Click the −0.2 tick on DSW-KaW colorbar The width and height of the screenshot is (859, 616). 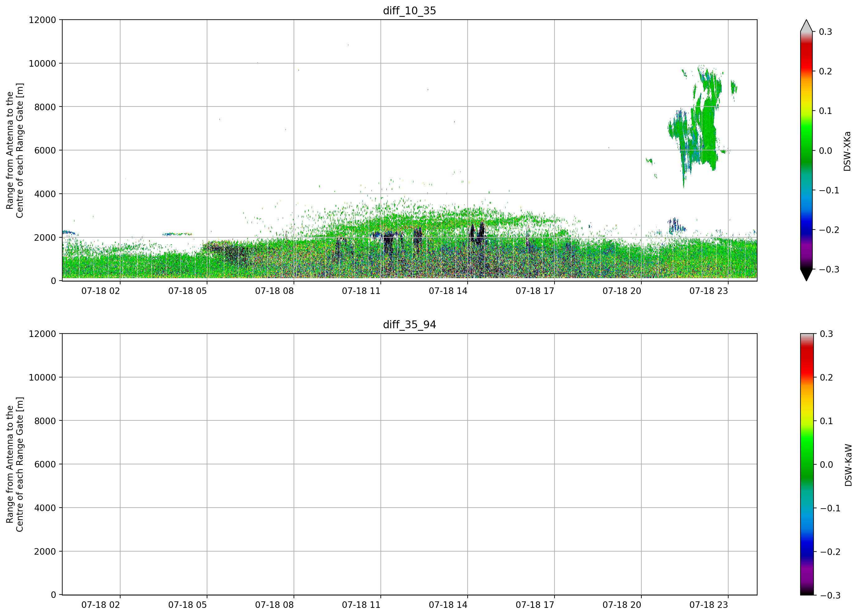coord(830,552)
